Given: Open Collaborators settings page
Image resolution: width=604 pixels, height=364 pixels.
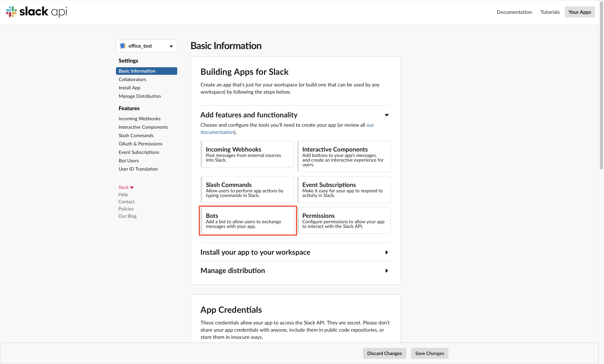Looking at the screenshot, I should [x=132, y=79].
